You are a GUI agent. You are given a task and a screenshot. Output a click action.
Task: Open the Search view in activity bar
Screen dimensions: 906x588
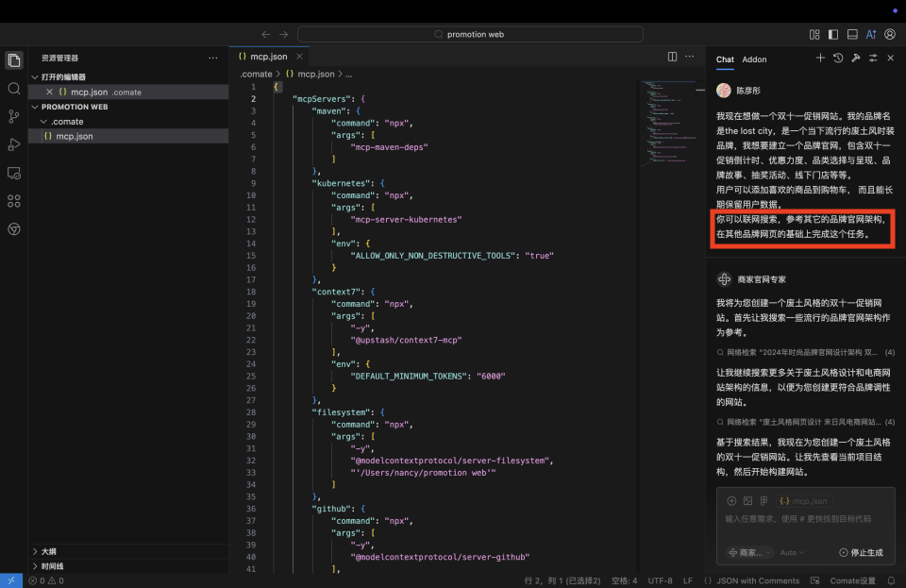coord(14,88)
